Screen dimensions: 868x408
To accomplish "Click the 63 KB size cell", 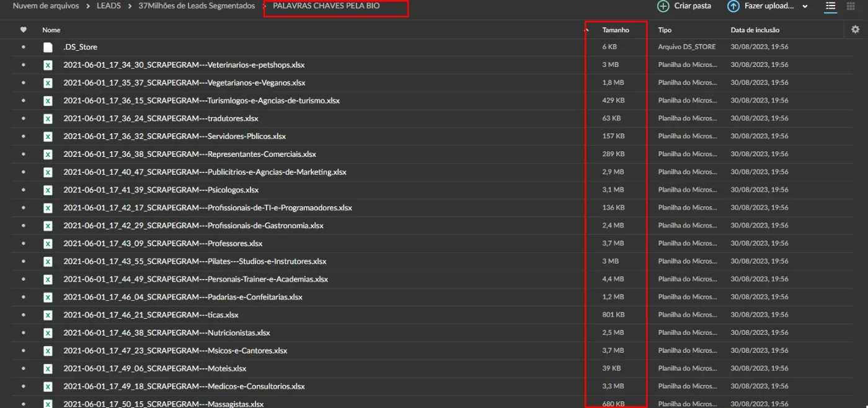I will click(x=611, y=118).
